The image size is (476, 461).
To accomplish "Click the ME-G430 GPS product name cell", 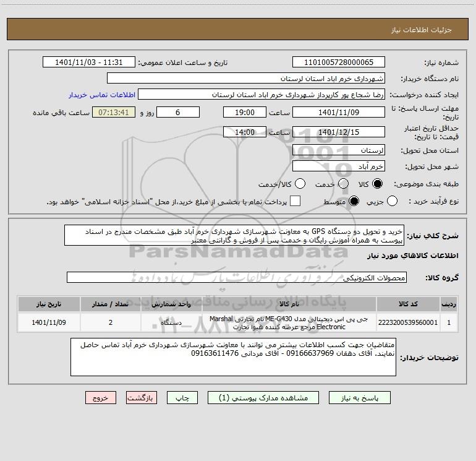I will (x=289, y=322).
